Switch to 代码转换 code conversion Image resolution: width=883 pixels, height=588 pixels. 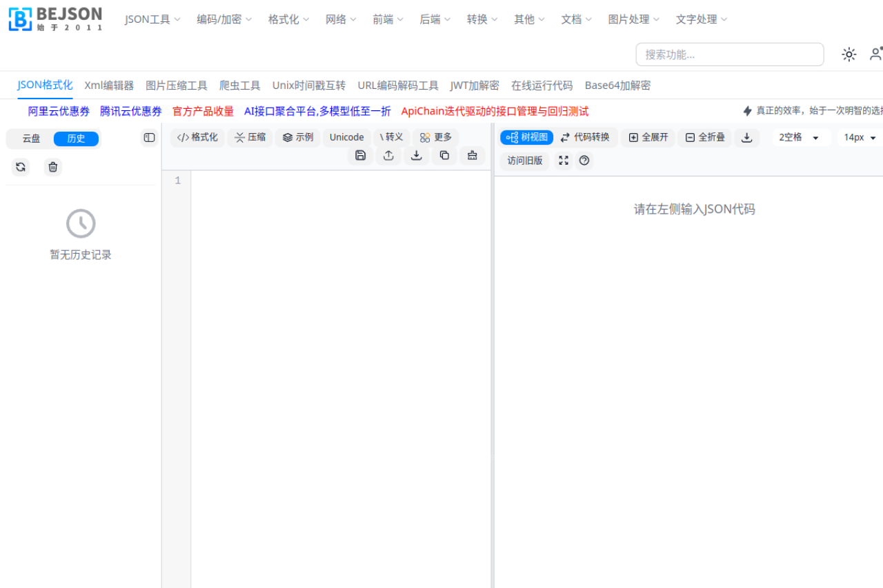coord(585,138)
